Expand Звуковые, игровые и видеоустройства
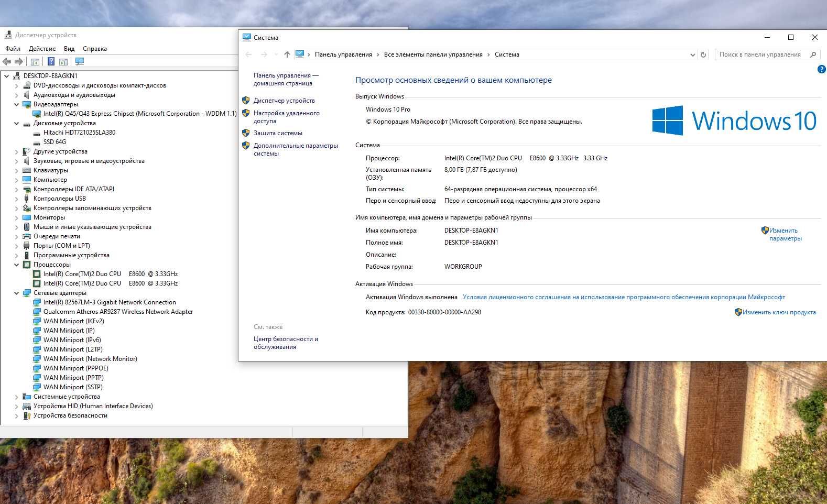 tap(17, 161)
